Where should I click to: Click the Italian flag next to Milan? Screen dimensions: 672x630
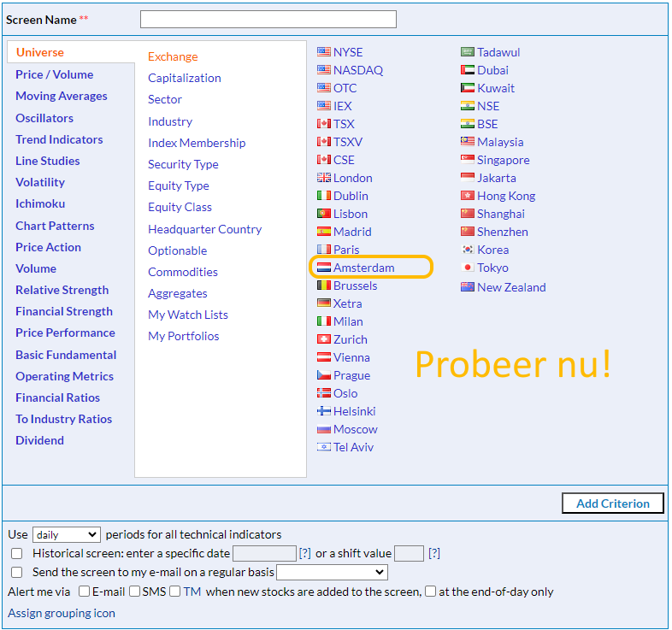point(323,321)
